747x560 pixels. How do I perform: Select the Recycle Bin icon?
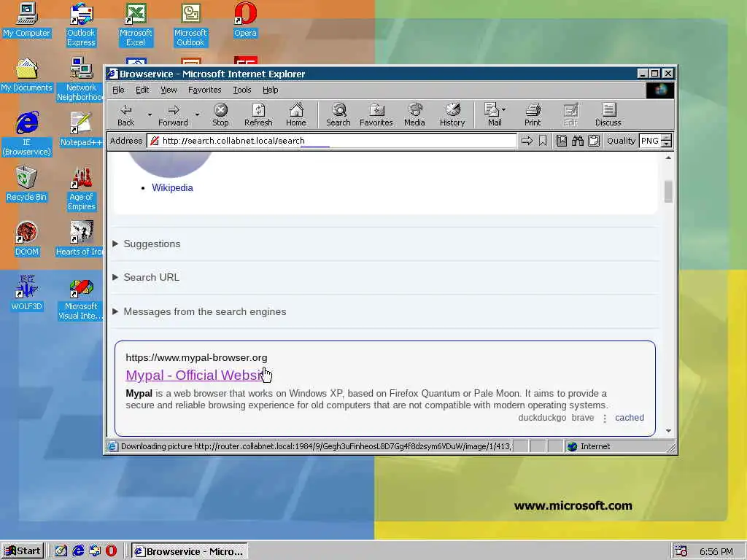point(27,184)
